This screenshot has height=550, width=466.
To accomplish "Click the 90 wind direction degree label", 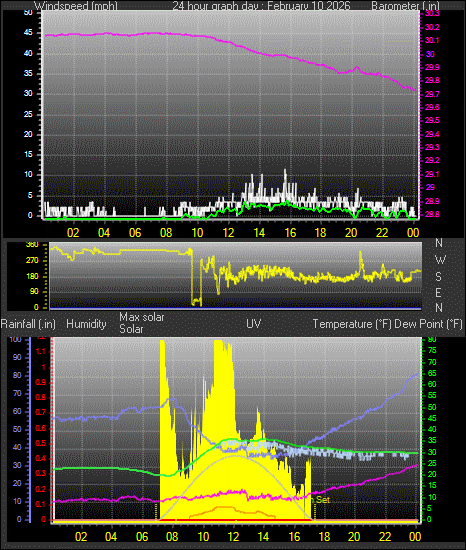I will coord(34,291).
